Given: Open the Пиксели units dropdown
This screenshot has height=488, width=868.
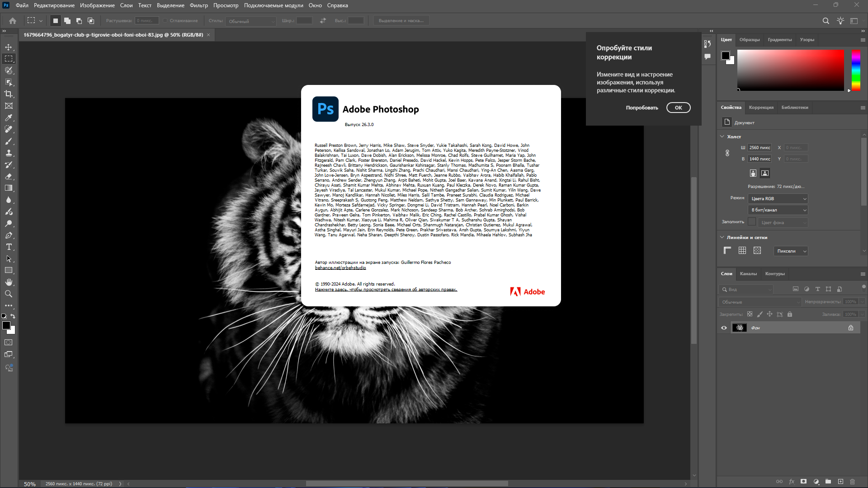Looking at the screenshot, I should point(791,251).
